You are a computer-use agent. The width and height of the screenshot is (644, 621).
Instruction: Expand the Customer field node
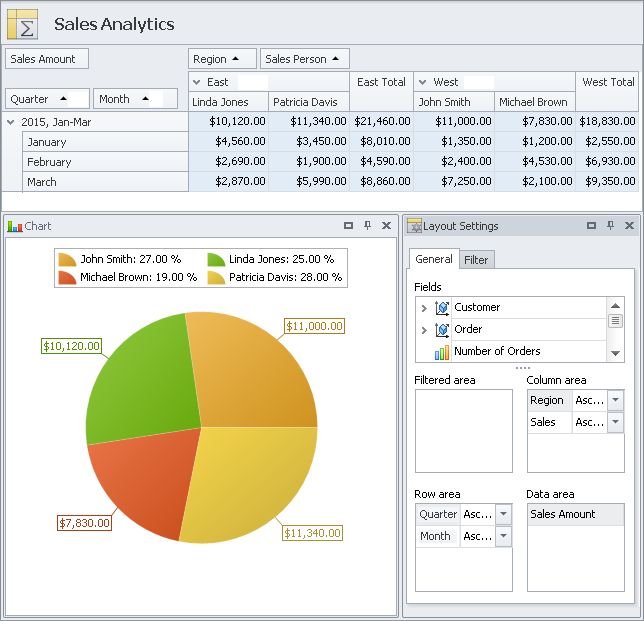point(423,308)
